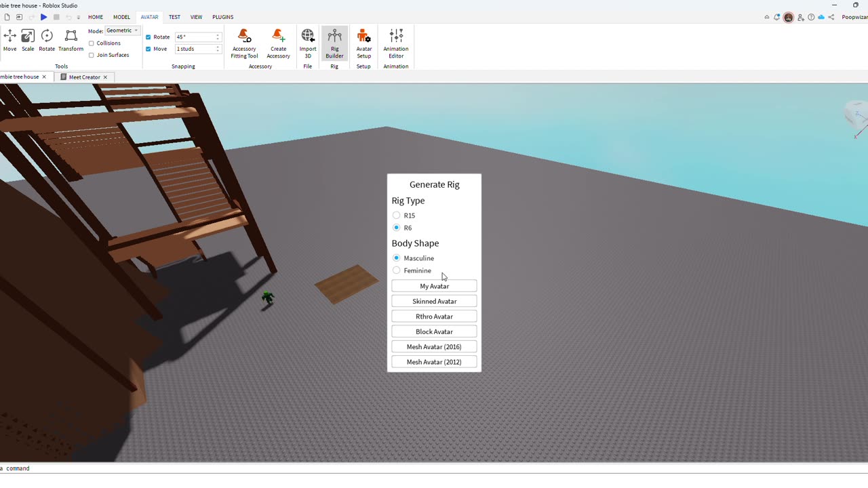Screen dimensions: 868x488
Task: Open notifications bell icon
Action: pyautogui.click(x=778, y=18)
